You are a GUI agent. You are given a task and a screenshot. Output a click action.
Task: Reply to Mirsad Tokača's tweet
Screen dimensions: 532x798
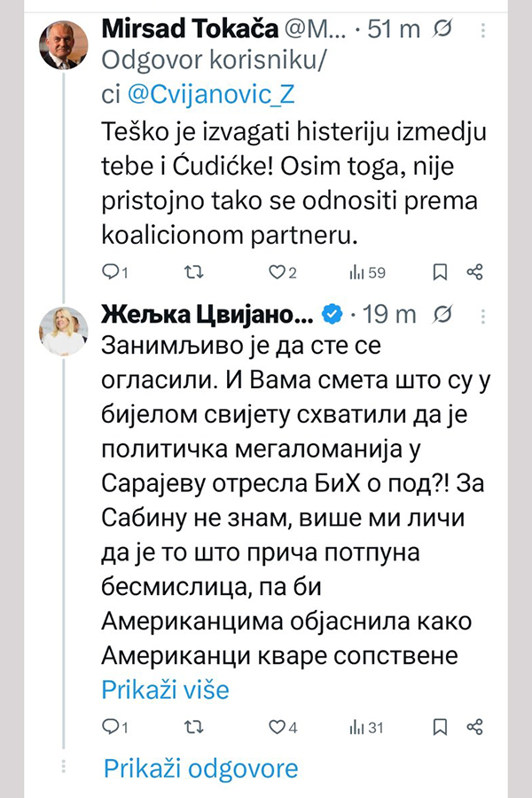[x=111, y=272]
